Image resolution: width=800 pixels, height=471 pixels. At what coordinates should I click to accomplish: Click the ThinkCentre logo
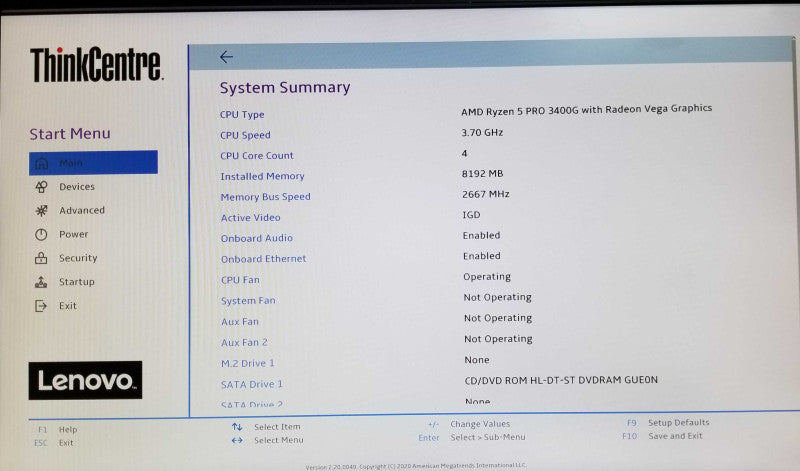point(96,65)
